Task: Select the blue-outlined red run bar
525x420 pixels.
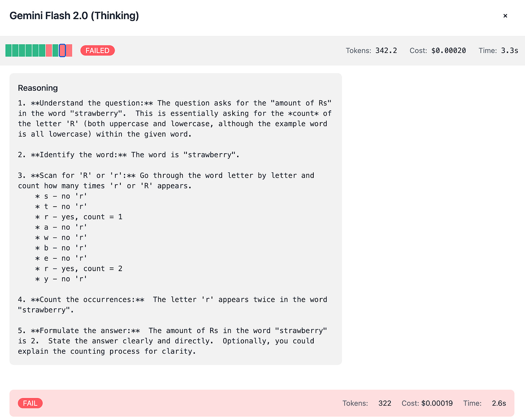Action: point(62,50)
